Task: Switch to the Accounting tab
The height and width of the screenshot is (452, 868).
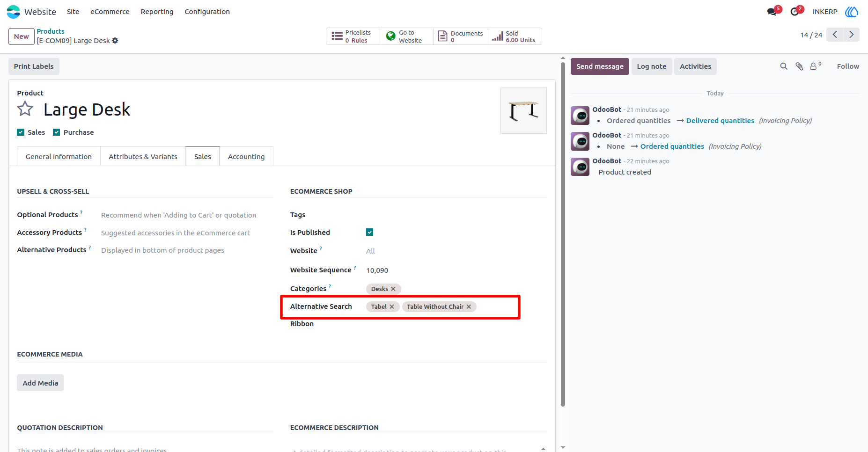Action: (x=246, y=157)
